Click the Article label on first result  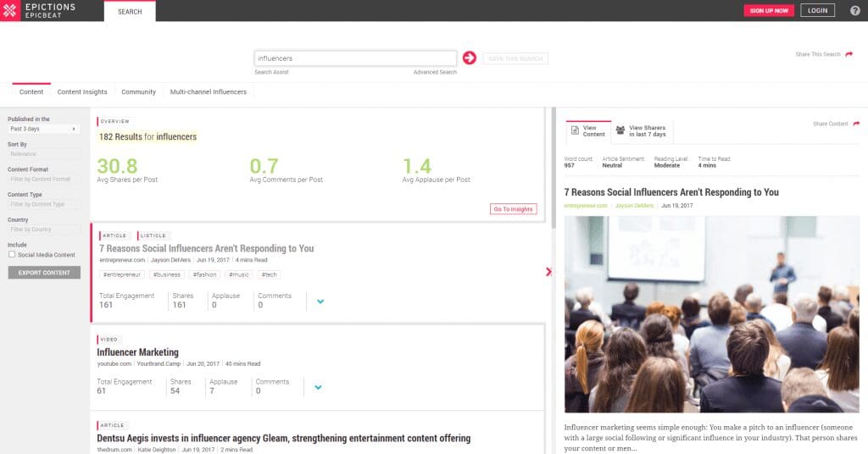click(x=114, y=235)
